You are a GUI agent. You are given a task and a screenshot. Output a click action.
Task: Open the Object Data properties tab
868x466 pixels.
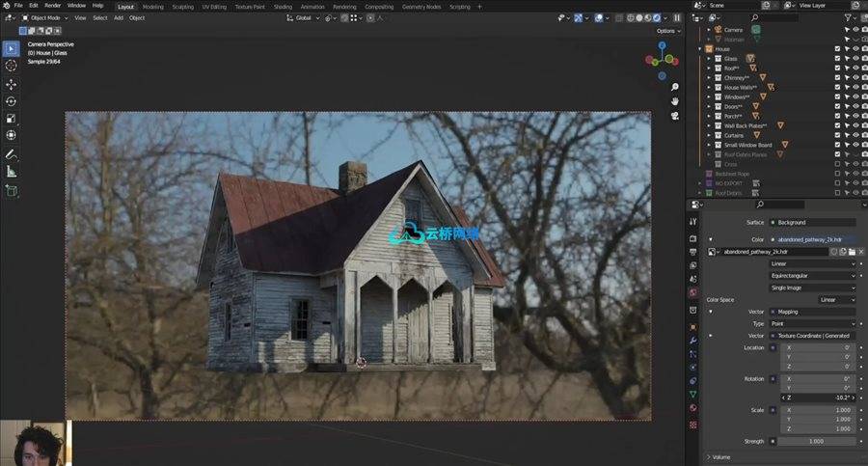coord(693,394)
